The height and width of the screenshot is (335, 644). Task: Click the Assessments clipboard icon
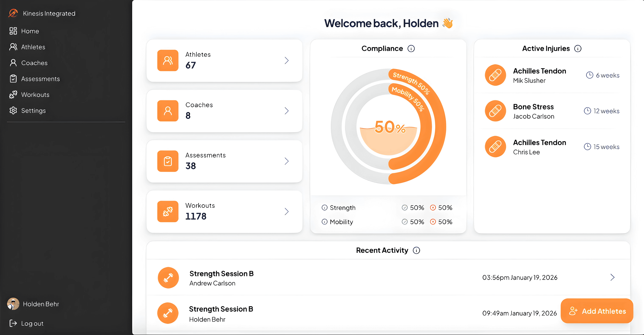click(13, 79)
